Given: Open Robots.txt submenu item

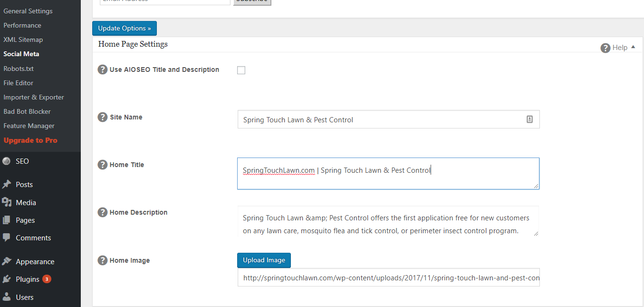Looking at the screenshot, I should pos(19,69).
